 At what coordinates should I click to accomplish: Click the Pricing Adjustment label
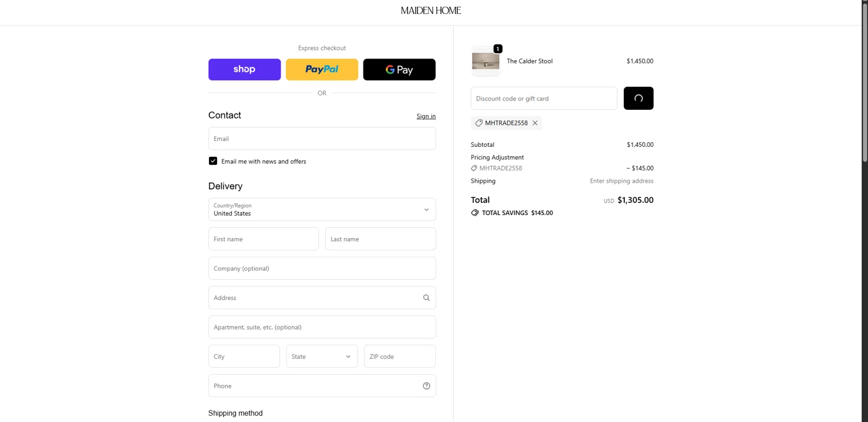[x=497, y=157]
